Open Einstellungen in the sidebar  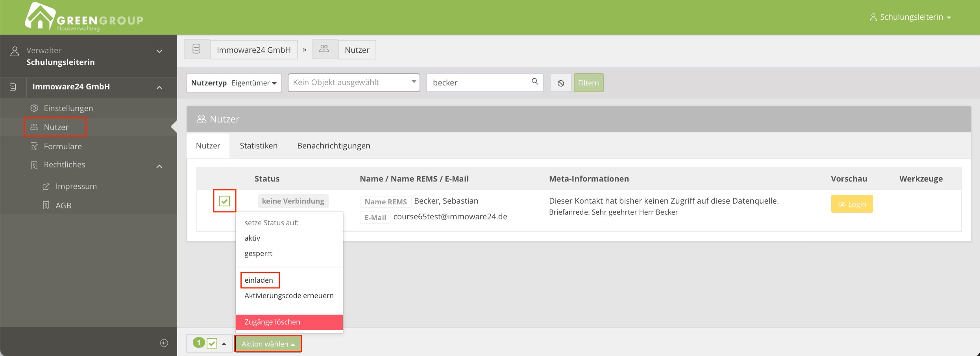point(68,108)
